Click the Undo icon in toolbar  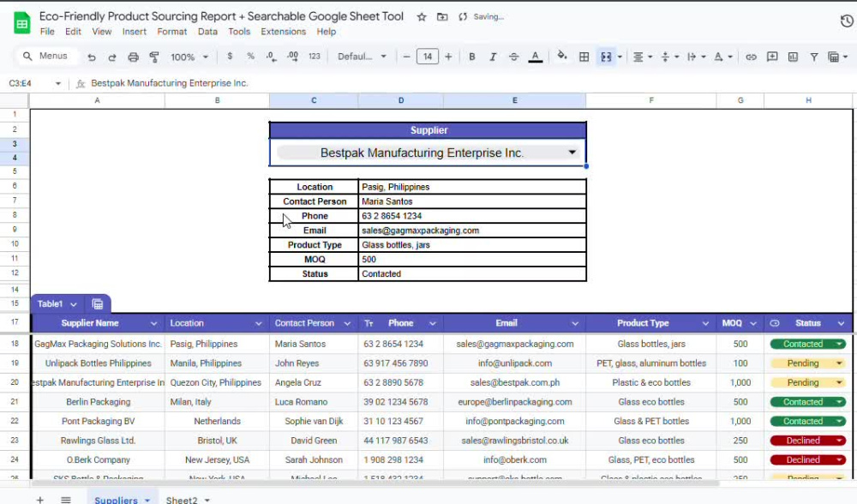point(92,57)
